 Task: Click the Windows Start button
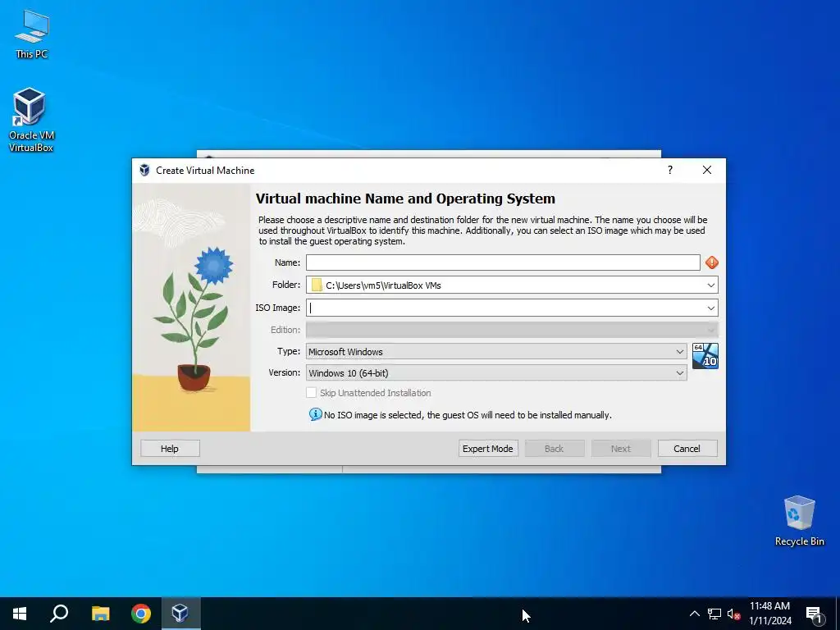pyautogui.click(x=20, y=614)
